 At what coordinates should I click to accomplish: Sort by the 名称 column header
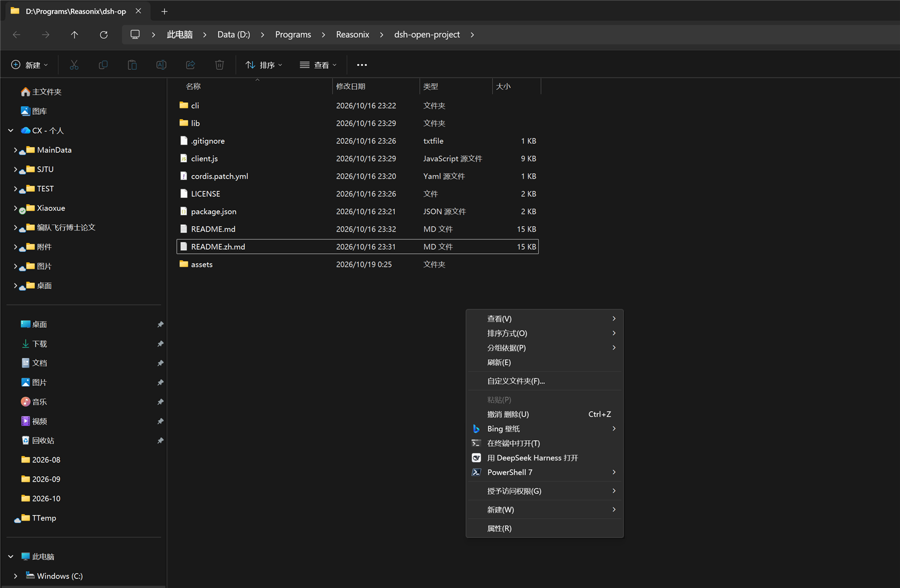click(193, 87)
